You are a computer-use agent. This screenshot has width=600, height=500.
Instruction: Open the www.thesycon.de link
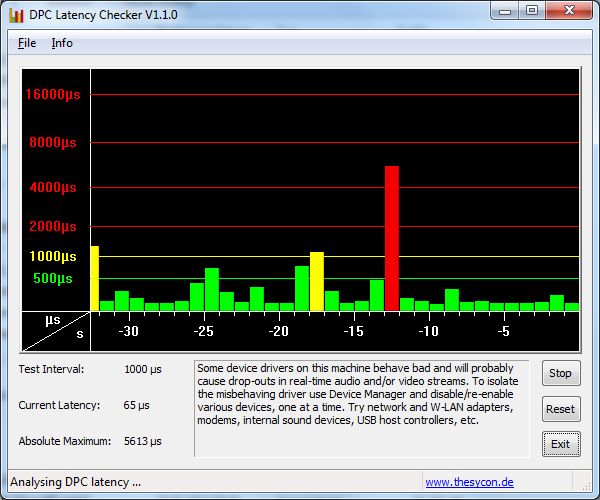tap(469, 482)
